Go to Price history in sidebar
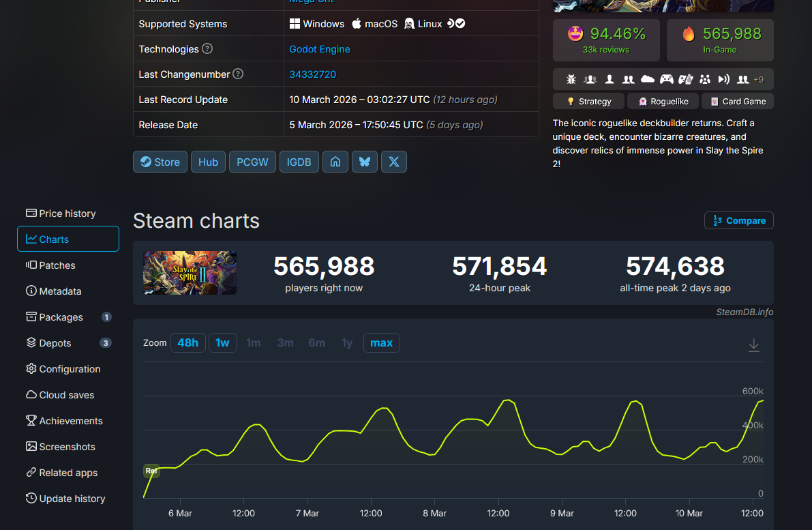The height and width of the screenshot is (530, 812). pos(68,214)
